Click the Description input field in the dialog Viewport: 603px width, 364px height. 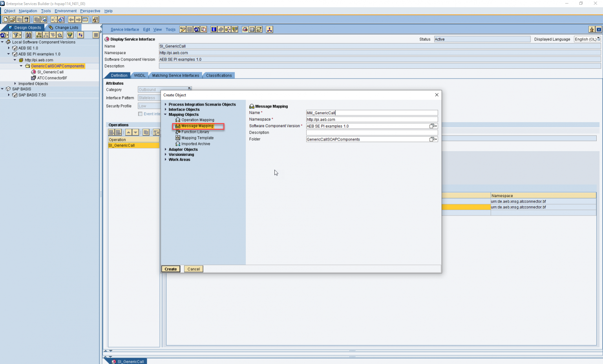[x=372, y=132]
